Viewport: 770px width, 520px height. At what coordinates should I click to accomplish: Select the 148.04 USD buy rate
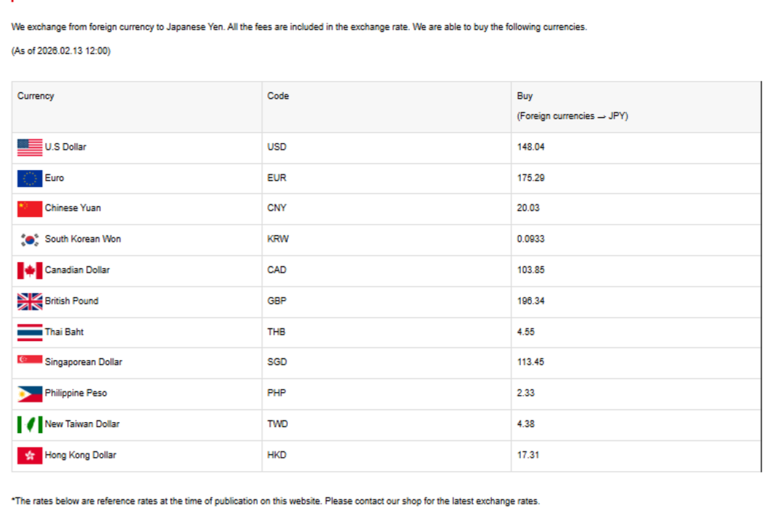[530, 147]
